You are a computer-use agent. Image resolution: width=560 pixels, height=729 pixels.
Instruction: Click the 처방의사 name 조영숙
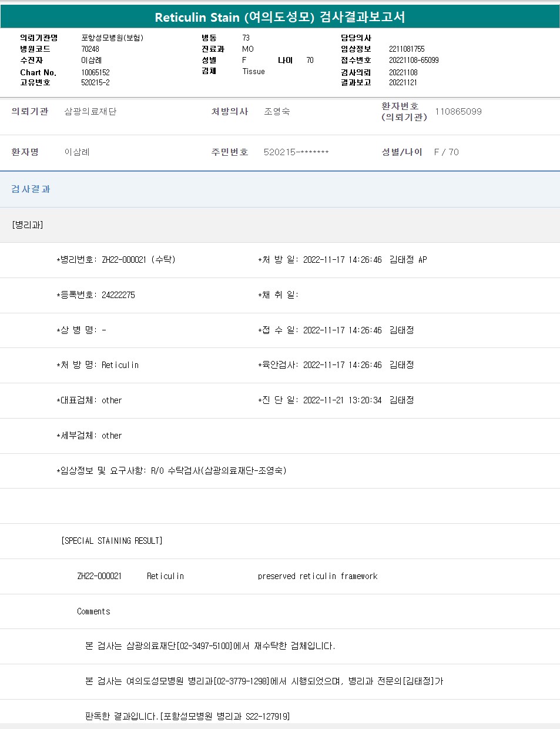tap(277, 112)
